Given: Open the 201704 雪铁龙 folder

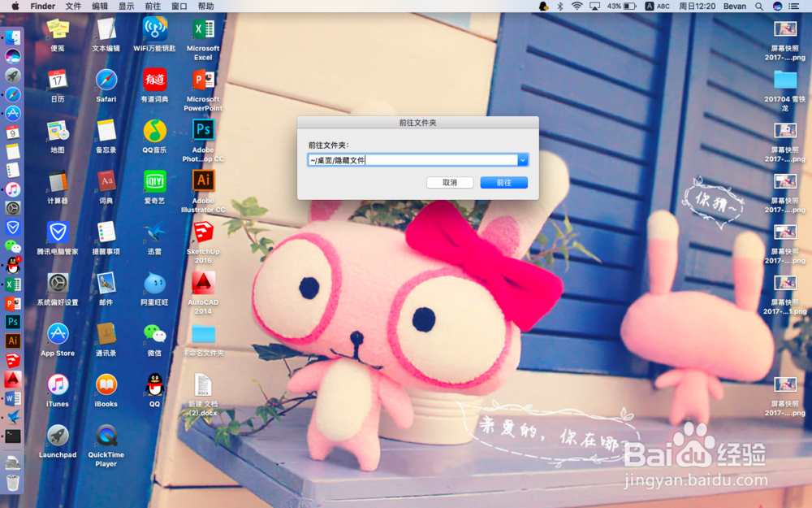Looking at the screenshot, I should click(x=785, y=80).
